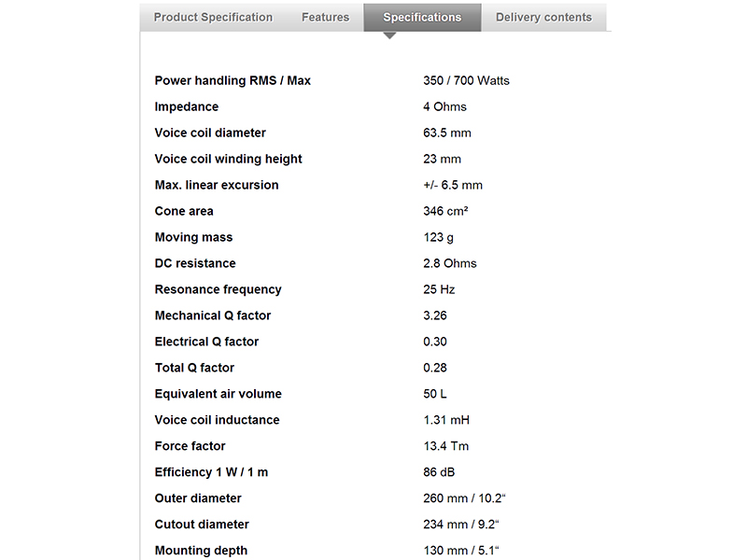This screenshot has height=560, width=747.
Task: Select the Impedance label text
Action: pos(186,106)
